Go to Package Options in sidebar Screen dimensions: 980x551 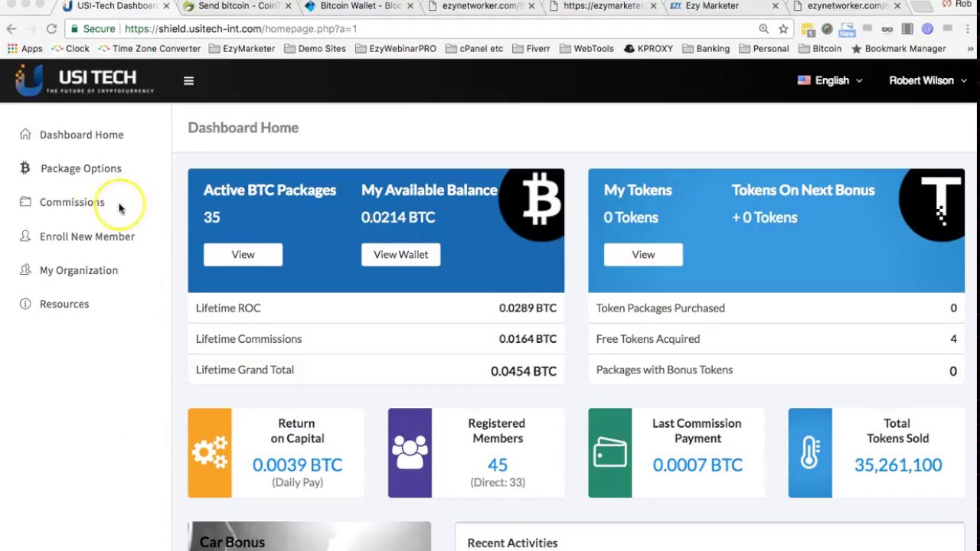pyautogui.click(x=80, y=168)
